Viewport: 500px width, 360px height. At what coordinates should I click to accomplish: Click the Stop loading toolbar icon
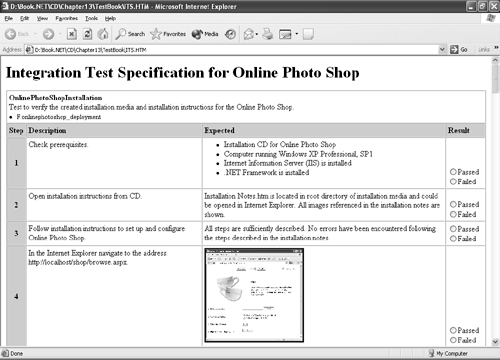[x=72, y=34]
